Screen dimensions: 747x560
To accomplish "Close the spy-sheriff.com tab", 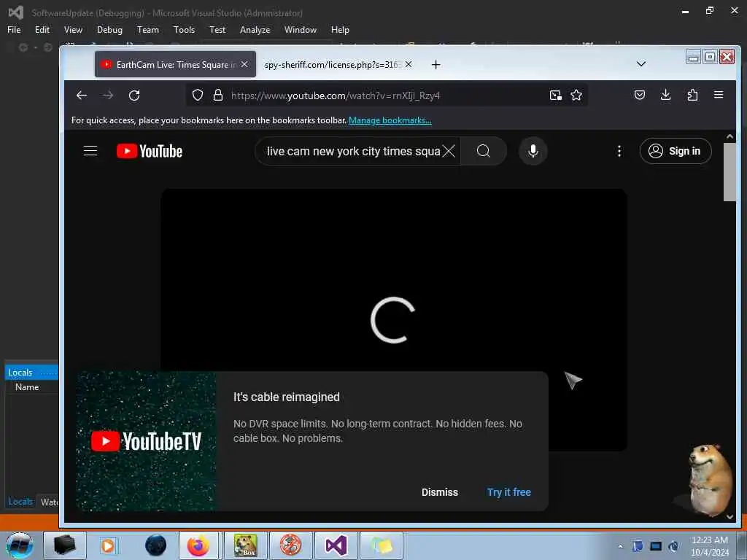I will point(409,64).
